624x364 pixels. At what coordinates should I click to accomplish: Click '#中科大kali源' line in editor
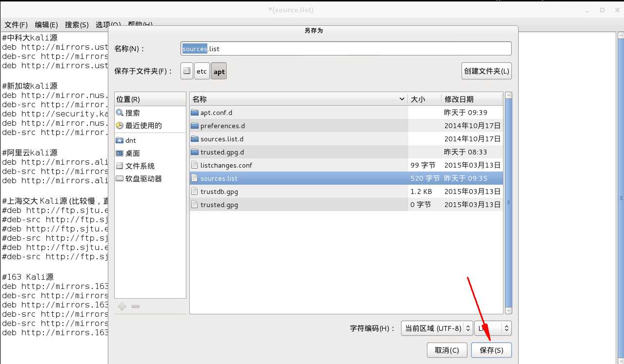(x=30, y=38)
